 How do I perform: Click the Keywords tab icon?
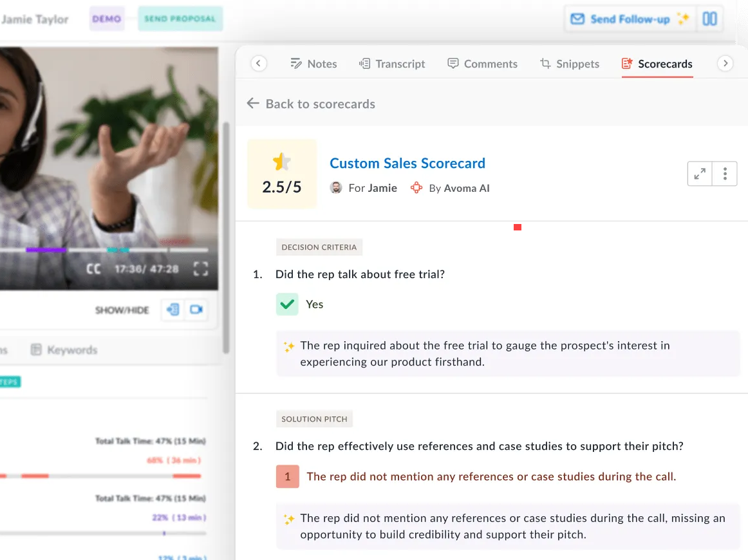[x=36, y=350]
